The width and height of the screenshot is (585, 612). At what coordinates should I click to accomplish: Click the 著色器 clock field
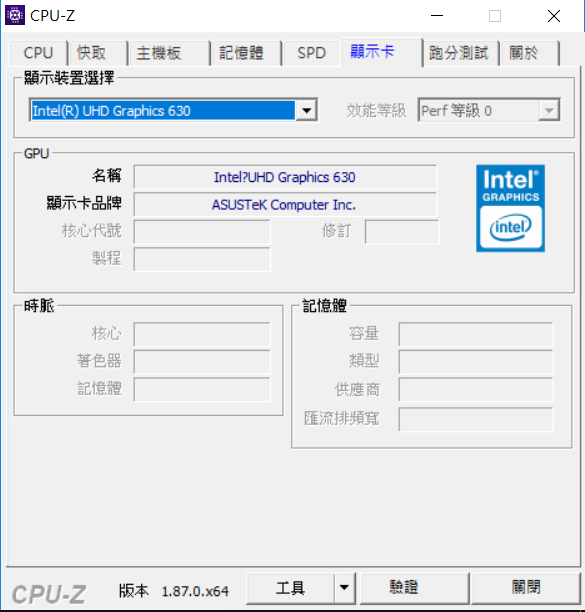(202, 361)
